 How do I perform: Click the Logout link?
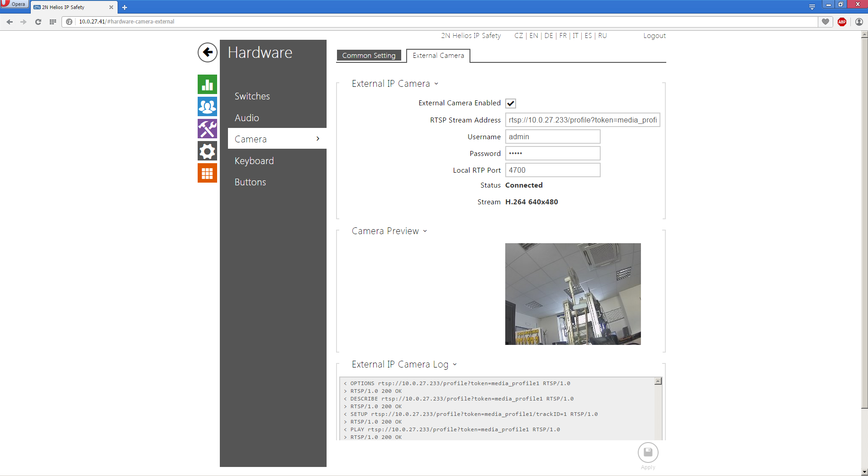click(654, 36)
